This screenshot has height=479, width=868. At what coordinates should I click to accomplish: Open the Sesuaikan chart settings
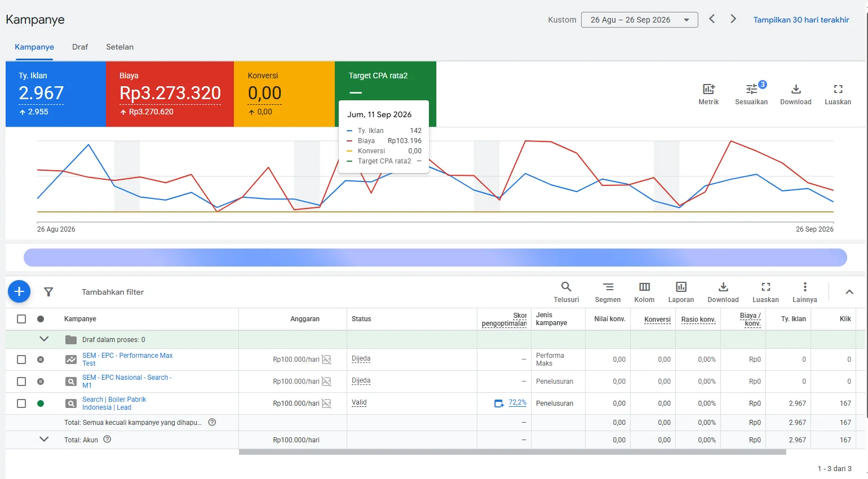click(751, 94)
